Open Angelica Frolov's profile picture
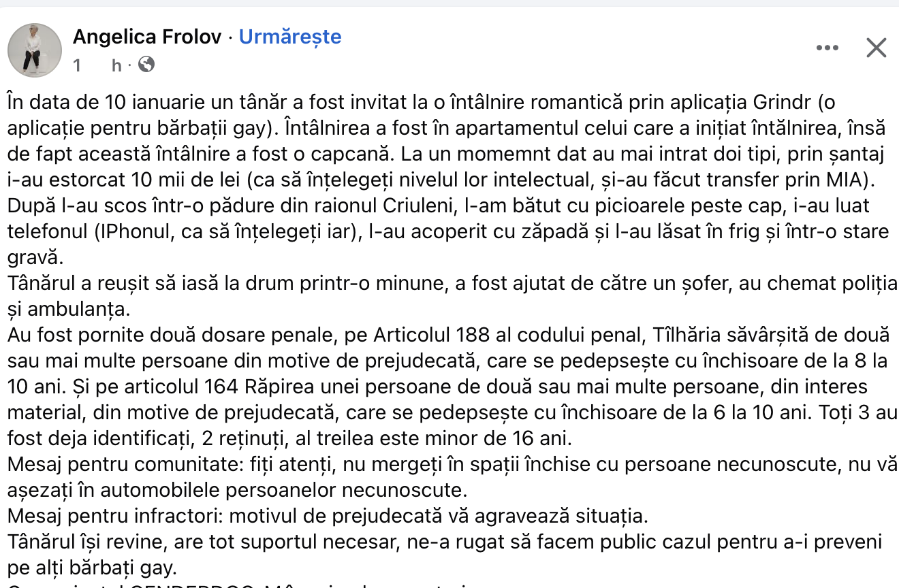This screenshot has height=588, width=899. (x=35, y=50)
